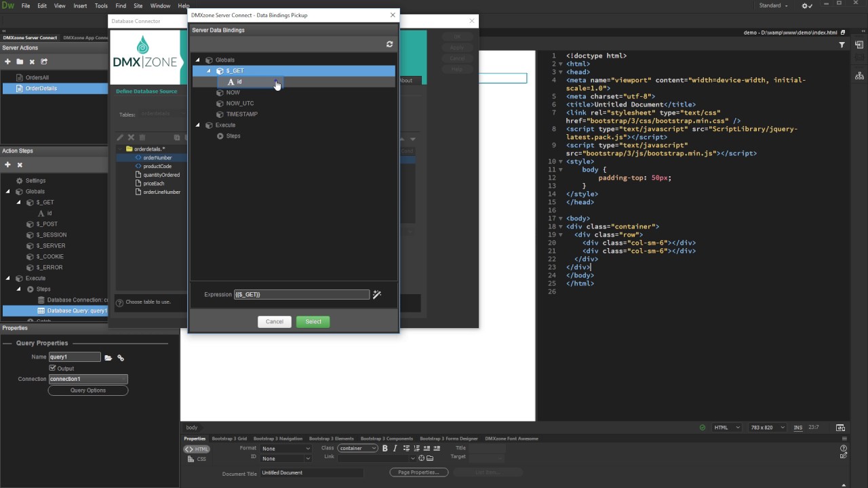The height and width of the screenshot is (488, 868).
Task: Open the workspace settings gear menu
Action: point(807,5)
